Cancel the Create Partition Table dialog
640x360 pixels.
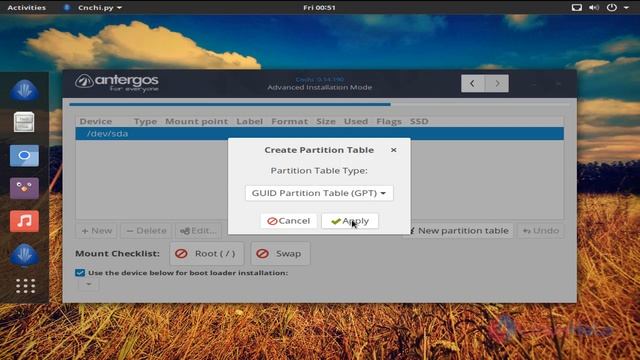point(289,221)
